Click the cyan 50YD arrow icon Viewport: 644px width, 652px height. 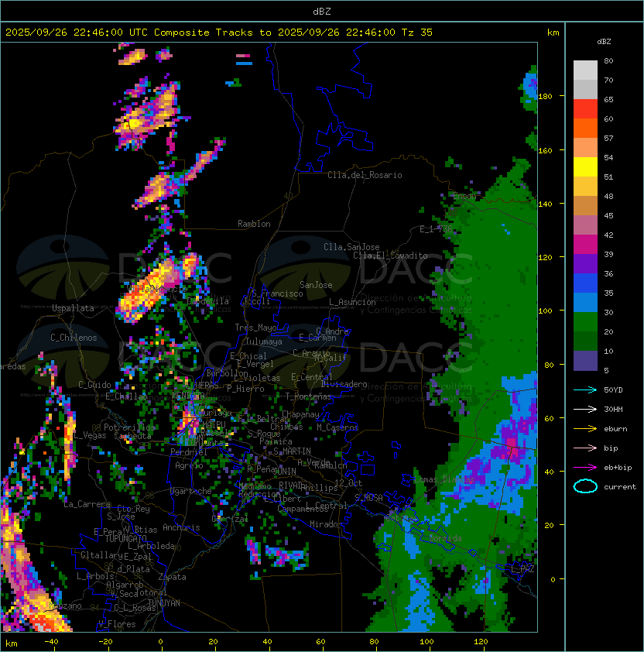point(585,390)
